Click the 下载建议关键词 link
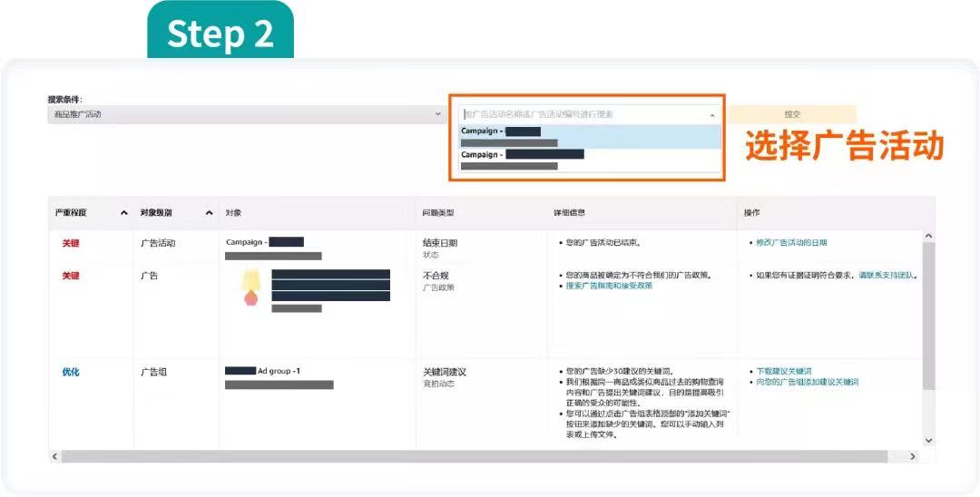980x497 pixels. click(784, 372)
